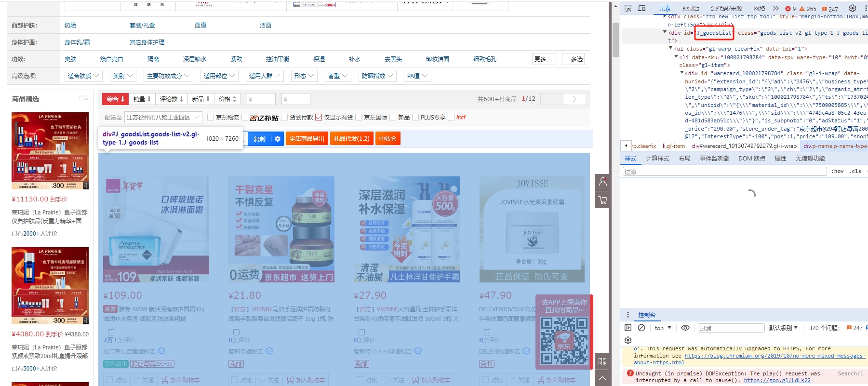
Task: Select the 计算样式 styles tab
Action: (x=657, y=158)
